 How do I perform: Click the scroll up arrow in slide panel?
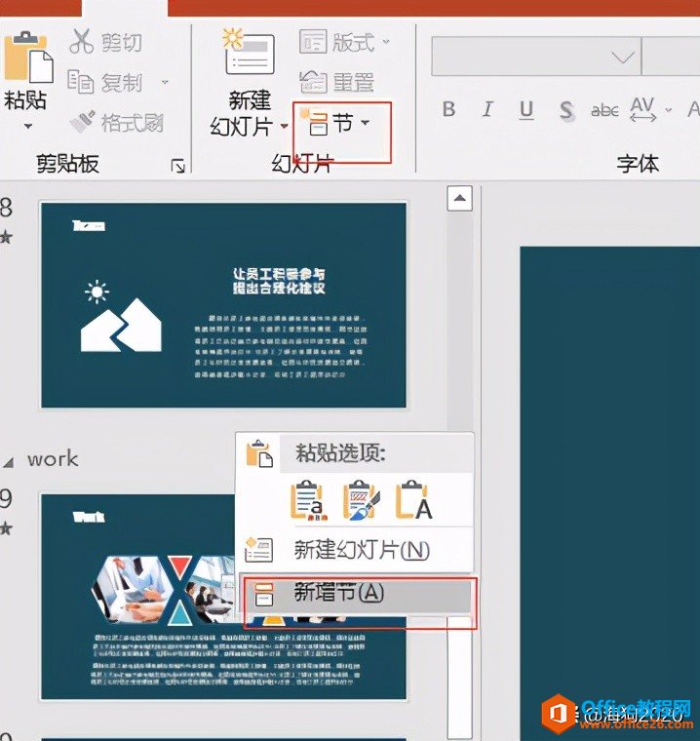459,198
